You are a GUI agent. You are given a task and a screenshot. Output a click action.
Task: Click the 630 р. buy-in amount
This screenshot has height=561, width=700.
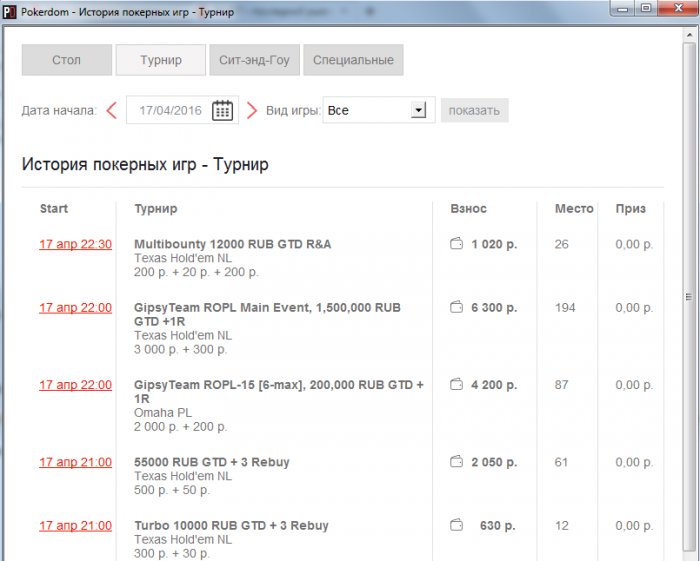[498, 526]
